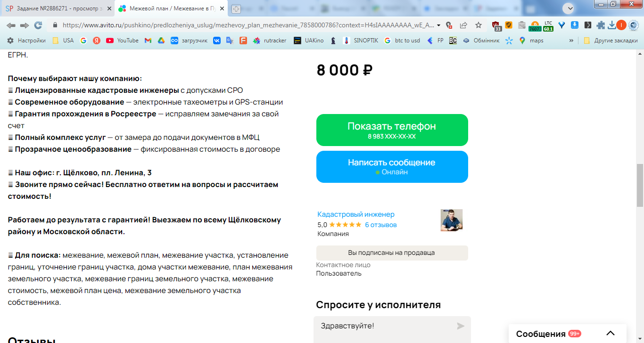Open a new browser tab

[x=236, y=8]
